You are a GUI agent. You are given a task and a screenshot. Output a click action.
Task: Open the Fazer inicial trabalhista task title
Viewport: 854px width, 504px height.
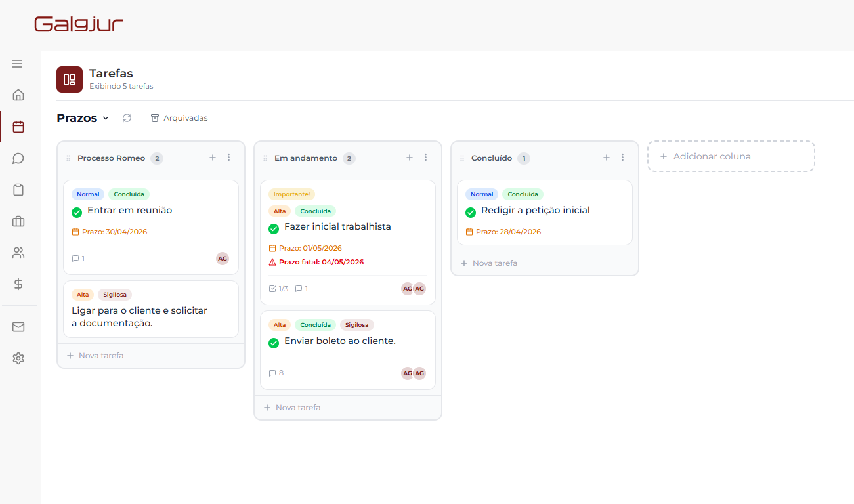[x=337, y=227]
